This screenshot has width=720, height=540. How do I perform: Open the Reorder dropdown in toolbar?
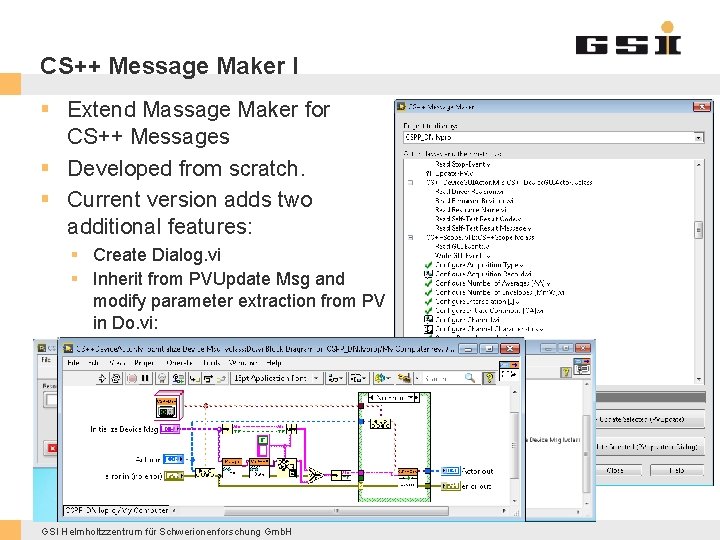383,378
